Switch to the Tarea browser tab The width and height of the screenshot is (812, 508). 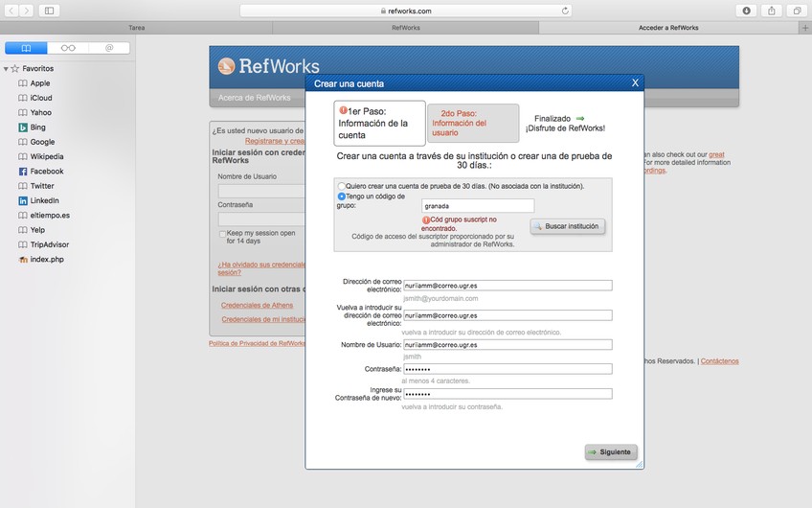137,28
